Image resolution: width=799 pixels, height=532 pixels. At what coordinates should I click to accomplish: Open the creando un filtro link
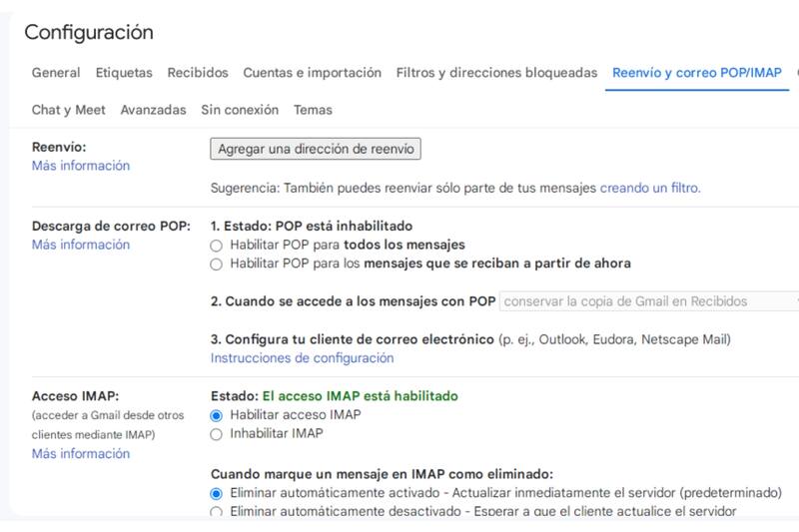coord(649,188)
